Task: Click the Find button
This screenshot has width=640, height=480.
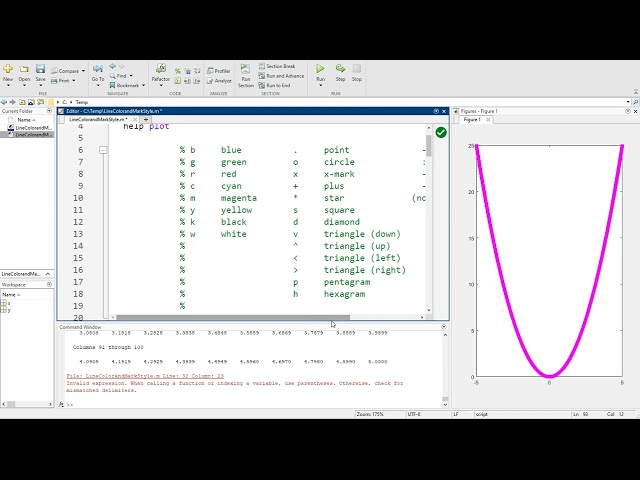Action: click(118, 76)
